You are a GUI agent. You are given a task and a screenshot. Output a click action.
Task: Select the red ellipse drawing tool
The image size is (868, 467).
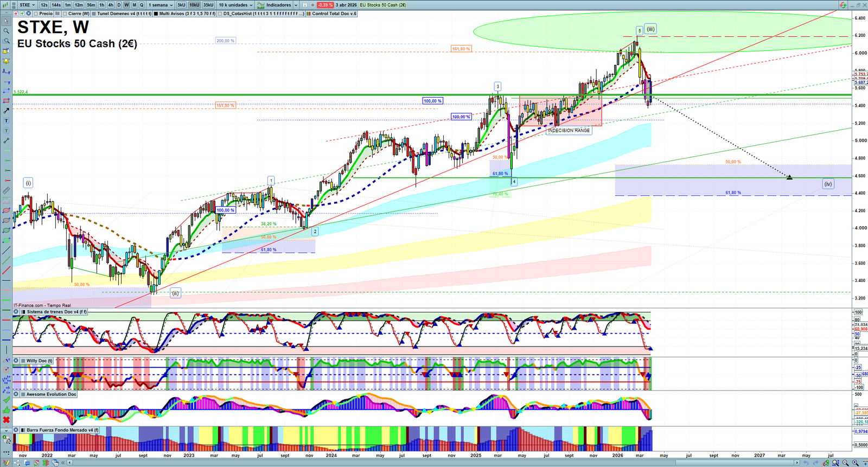[6, 210]
